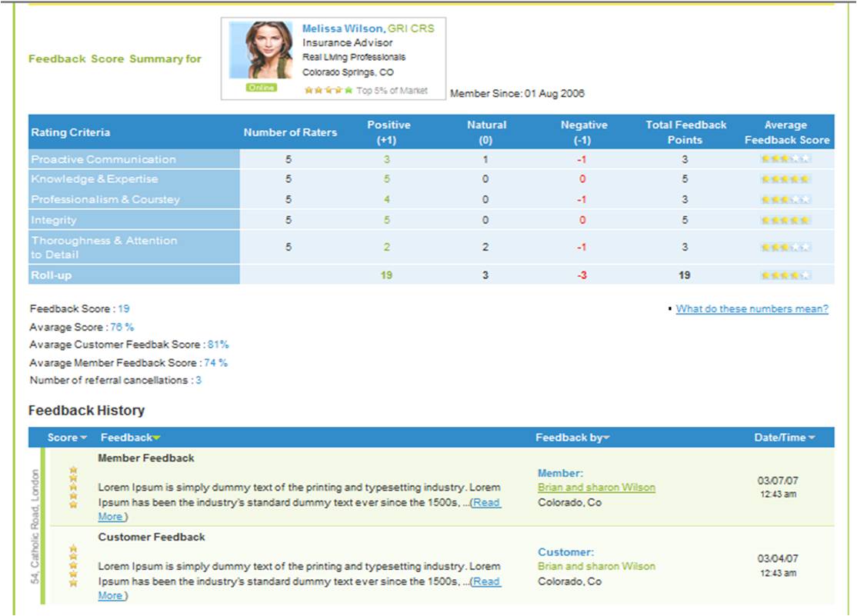Click the 'GRI CRS' credentials text
This screenshot has width=857, height=616.
pos(411,28)
